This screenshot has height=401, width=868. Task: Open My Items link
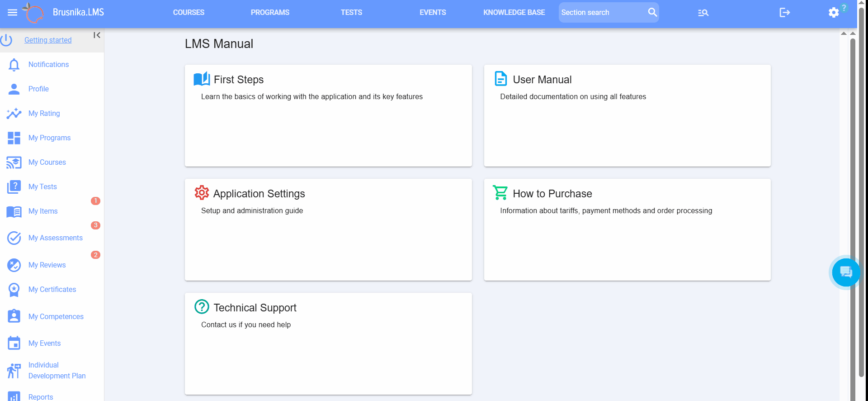[x=43, y=211]
